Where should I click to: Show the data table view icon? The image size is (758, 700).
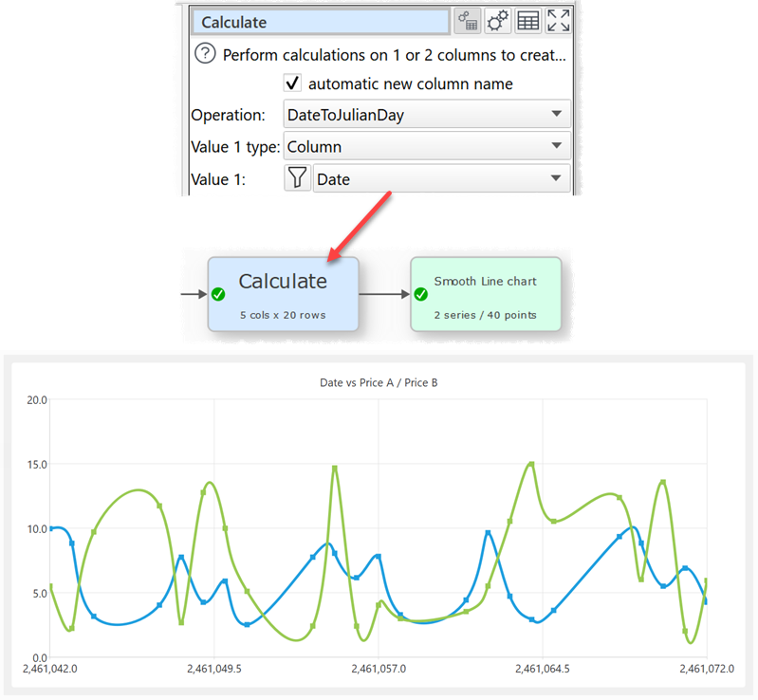point(527,21)
